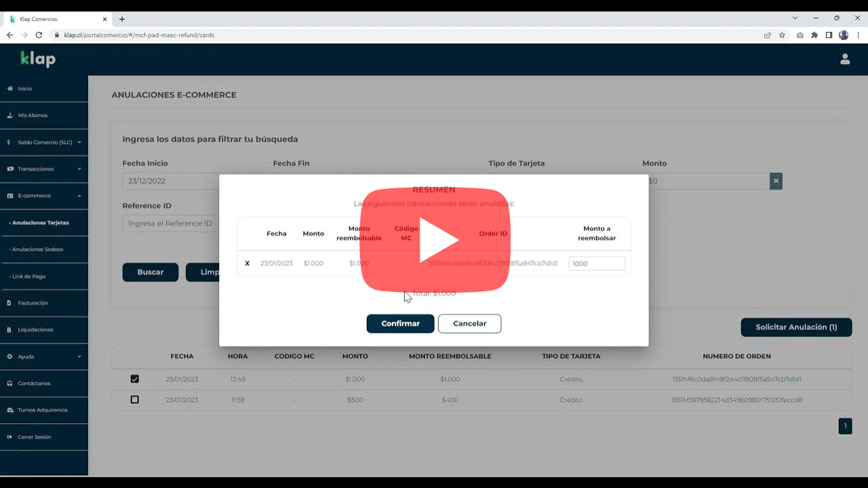Open a new browser tab
Viewport: 868px width, 488px height.
point(122,19)
